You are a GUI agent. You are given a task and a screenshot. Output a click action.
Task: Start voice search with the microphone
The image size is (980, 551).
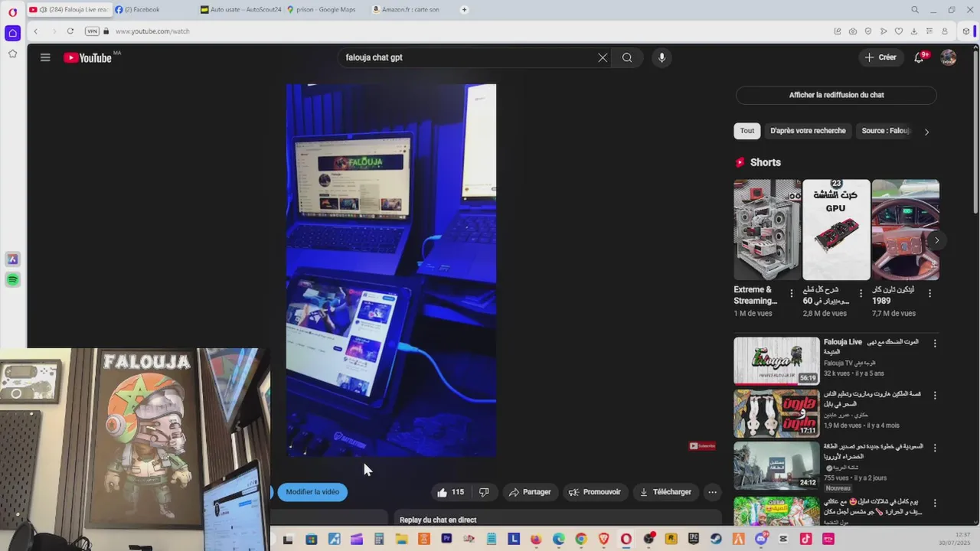point(662,57)
